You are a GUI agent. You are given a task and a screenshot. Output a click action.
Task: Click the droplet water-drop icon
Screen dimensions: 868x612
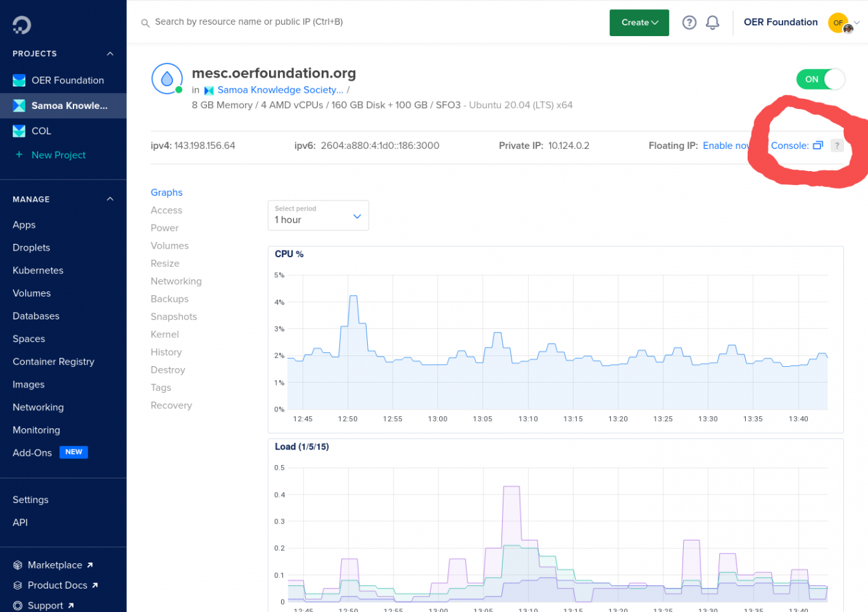tap(167, 79)
